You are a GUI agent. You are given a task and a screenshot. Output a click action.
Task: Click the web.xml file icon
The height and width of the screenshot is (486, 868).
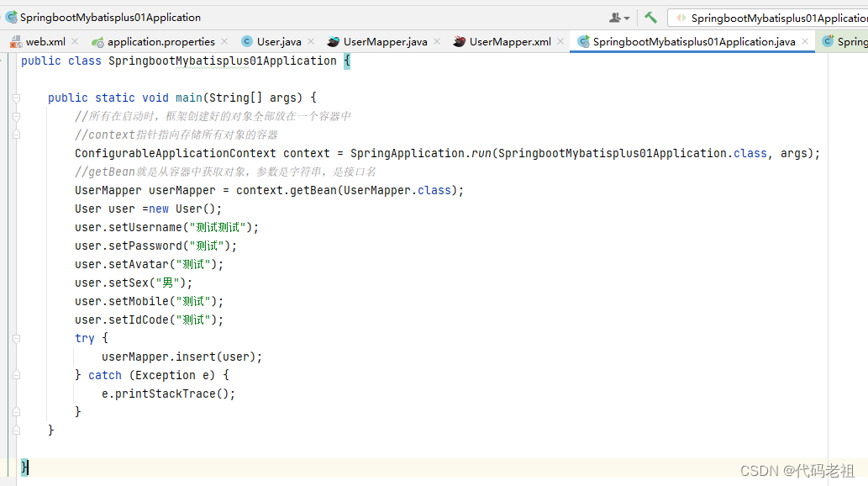pyautogui.click(x=16, y=42)
